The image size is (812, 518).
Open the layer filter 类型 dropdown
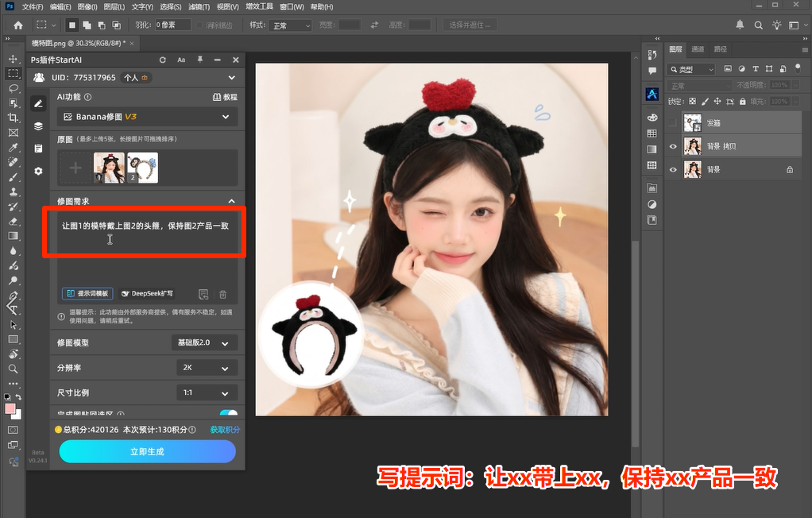[x=691, y=69]
